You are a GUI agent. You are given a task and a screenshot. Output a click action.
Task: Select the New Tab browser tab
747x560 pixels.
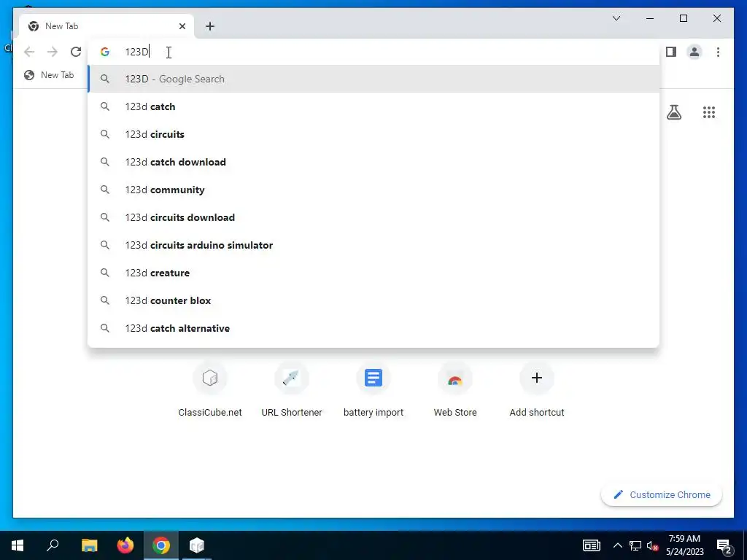point(107,26)
